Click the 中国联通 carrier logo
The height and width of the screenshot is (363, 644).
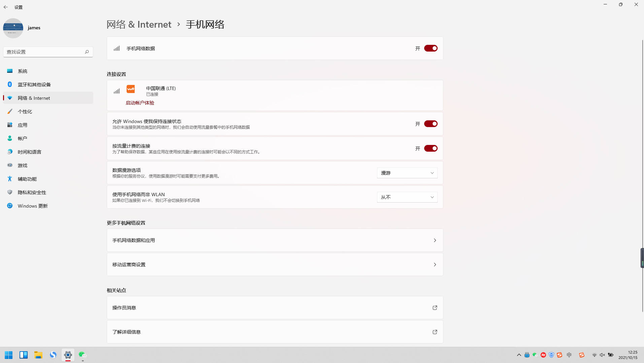tap(131, 89)
